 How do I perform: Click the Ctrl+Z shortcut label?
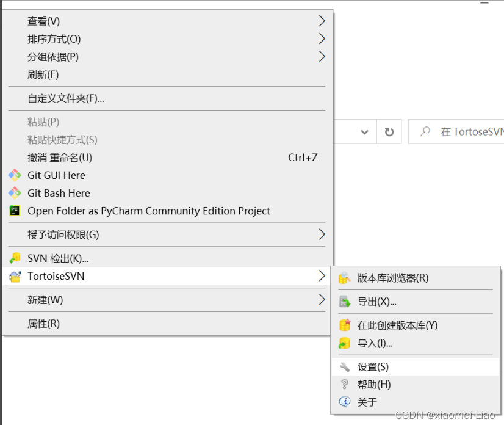(x=303, y=158)
